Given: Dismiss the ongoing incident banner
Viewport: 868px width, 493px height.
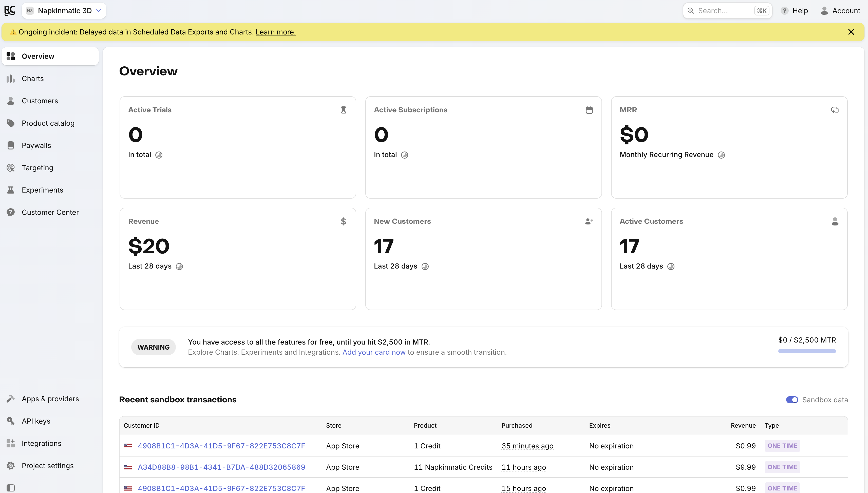Looking at the screenshot, I should pos(851,32).
